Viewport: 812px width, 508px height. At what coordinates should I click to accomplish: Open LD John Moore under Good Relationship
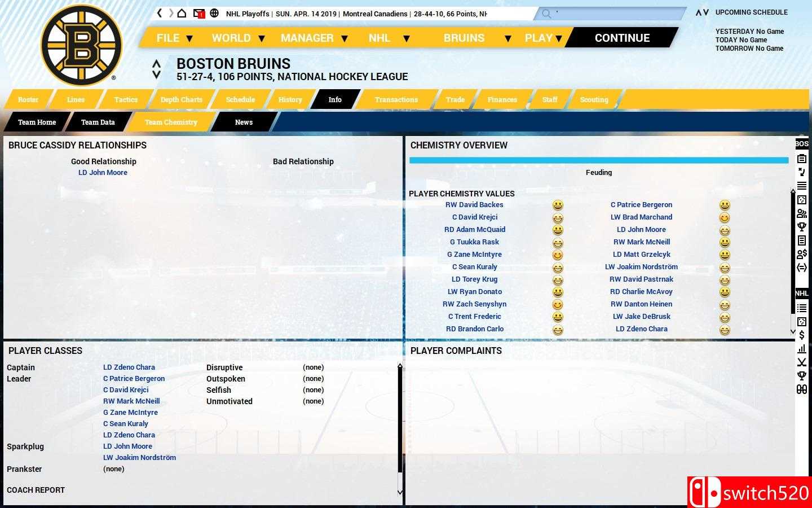[x=103, y=173]
